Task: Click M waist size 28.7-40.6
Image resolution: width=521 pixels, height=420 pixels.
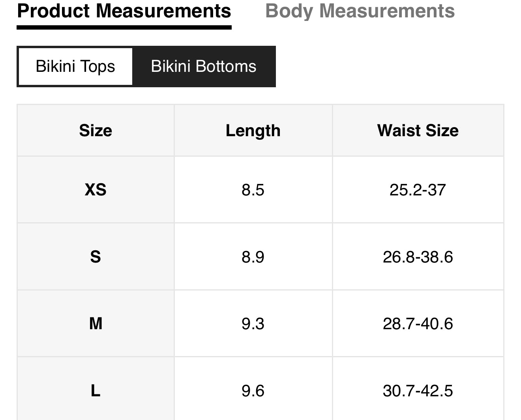Action: pyautogui.click(x=418, y=324)
